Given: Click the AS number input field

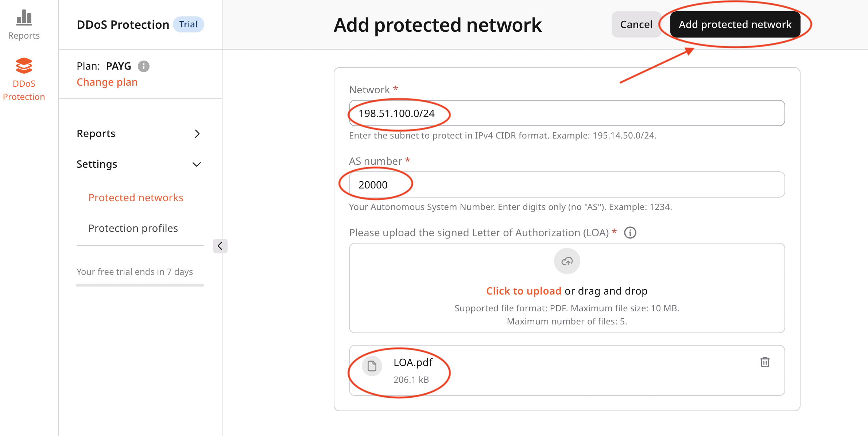Looking at the screenshot, I should point(566,184).
